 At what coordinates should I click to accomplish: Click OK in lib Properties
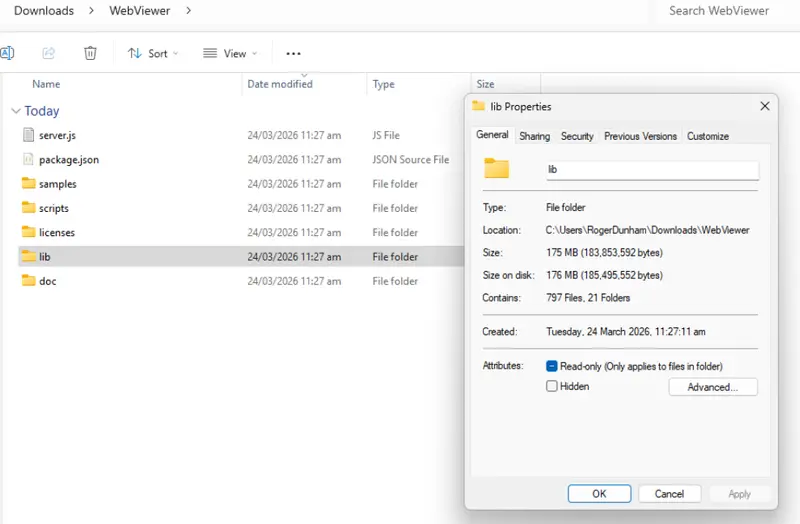(x=599, y=493)
